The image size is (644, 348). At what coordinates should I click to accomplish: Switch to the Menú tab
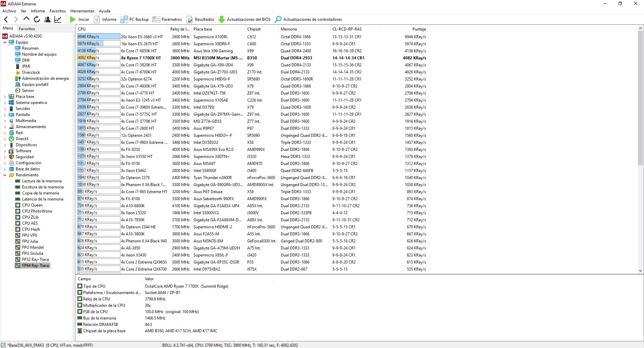click(8, 28)
